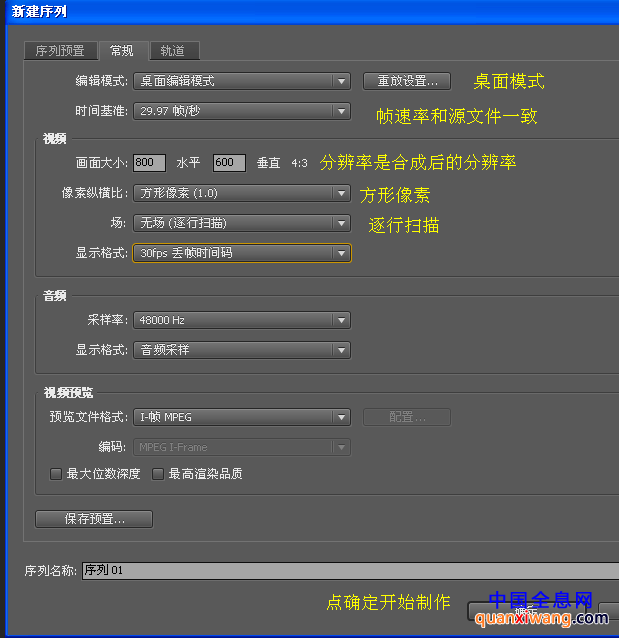The height and width of the screenshot is (638, 619).
Task: Open the 时间基准 29.97 帧/秒 dropdown
Action: tap(241, 111)
